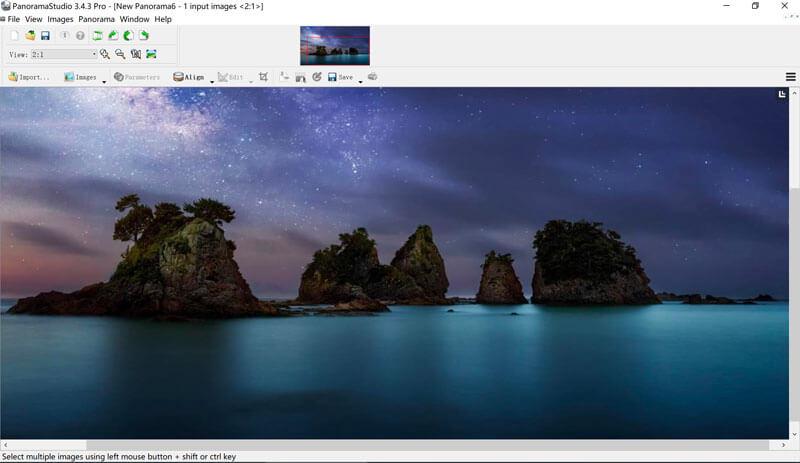Click the hotspot editor icon before Save
The height and width of the screenshot is (463, 800).
[x=301, y=77]
